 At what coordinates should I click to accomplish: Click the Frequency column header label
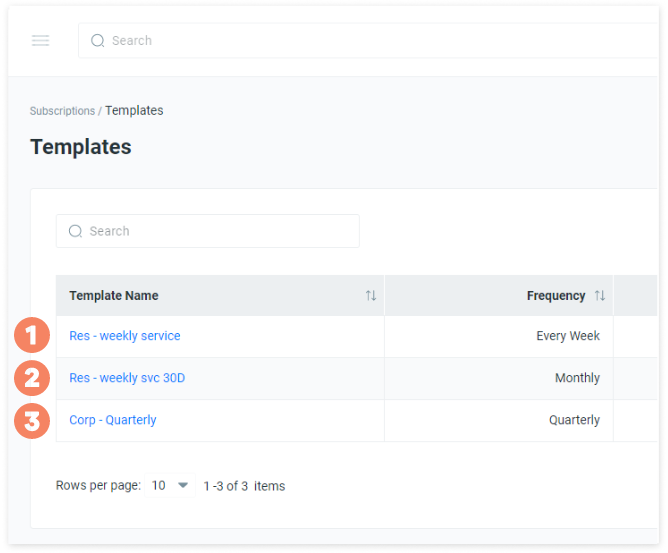pos(556,295)
